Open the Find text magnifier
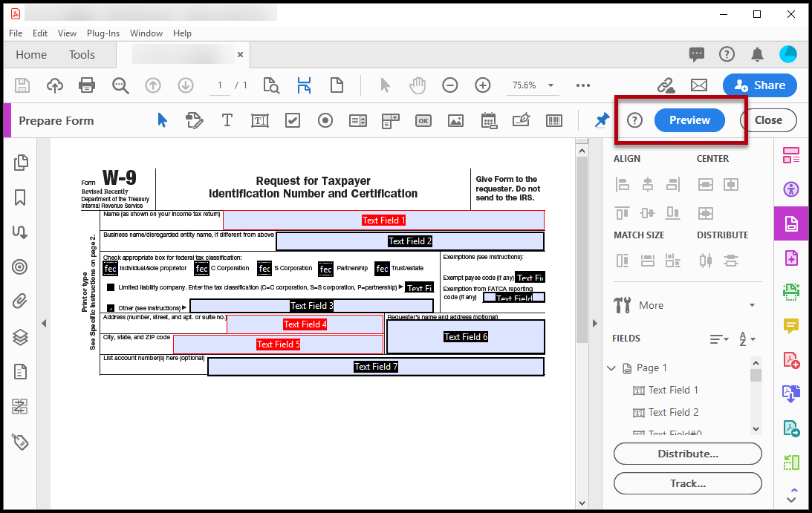Image resolution: width=812 pixels, height=513 pixels. [120, 85]
